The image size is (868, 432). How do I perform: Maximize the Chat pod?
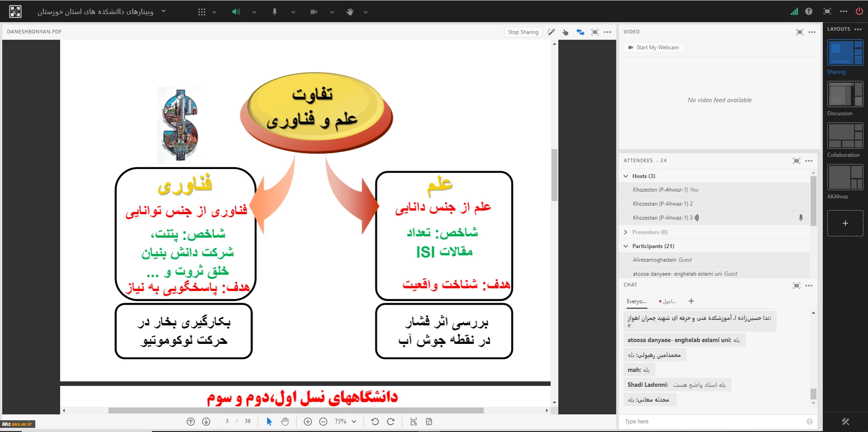pyautogui.click(x=797, y=286)
